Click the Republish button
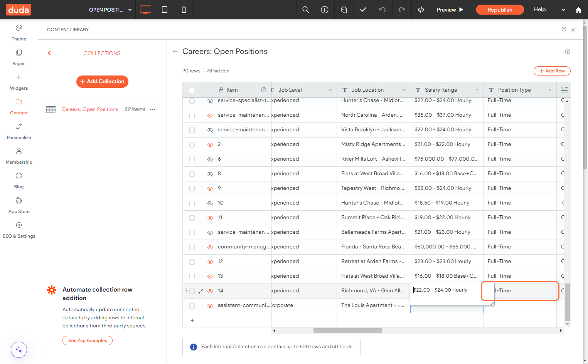The image size is (588, 364). pos(500,10)
